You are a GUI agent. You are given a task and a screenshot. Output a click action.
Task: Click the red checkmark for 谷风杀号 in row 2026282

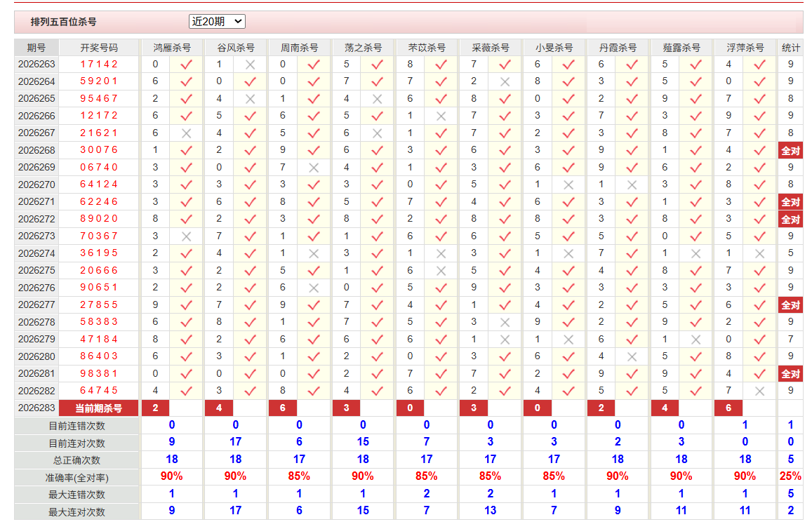(250, 391)
